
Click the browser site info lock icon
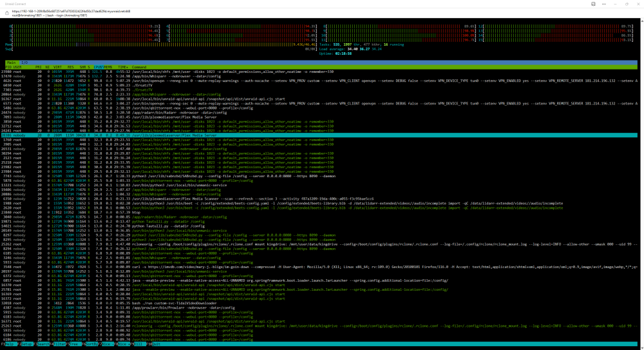(x=6, y=13)
